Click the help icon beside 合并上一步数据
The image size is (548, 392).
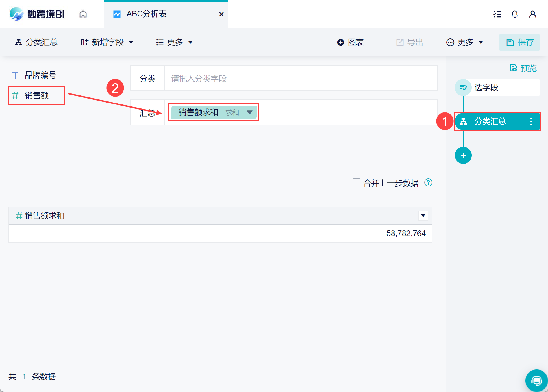tap(428, 183)
